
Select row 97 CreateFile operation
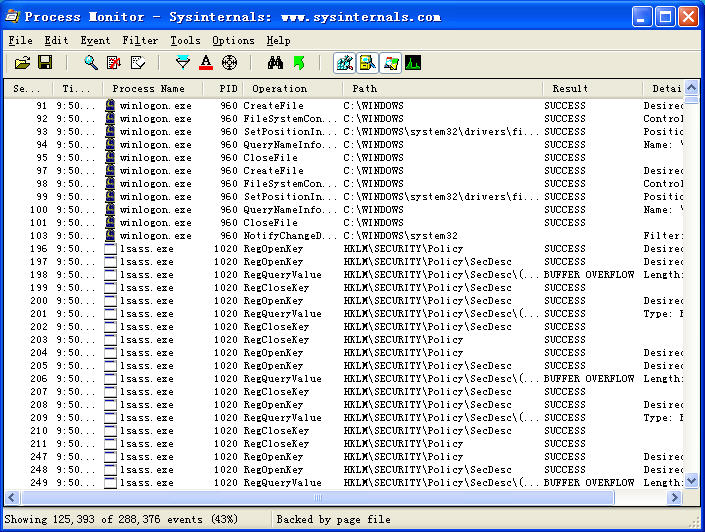(x=273, y=171)
